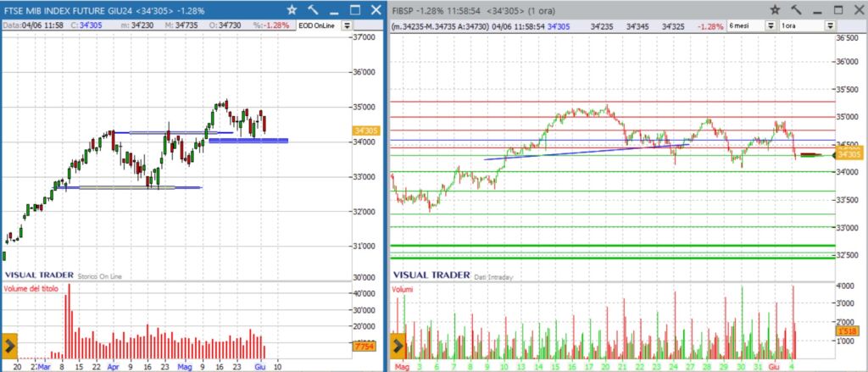Click the 34'235 value in FIBSP data bar
The image size is (868, 372).
click(601, 25)
